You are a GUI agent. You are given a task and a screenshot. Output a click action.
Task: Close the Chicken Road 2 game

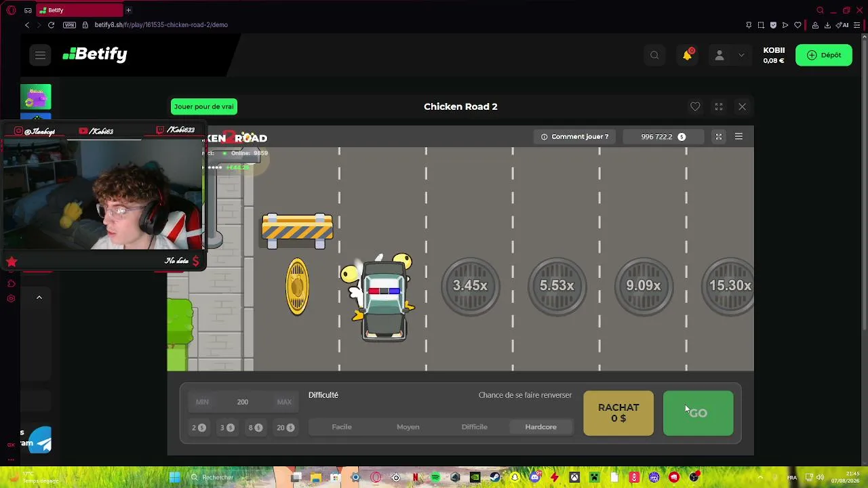click(x=742, y=106)
